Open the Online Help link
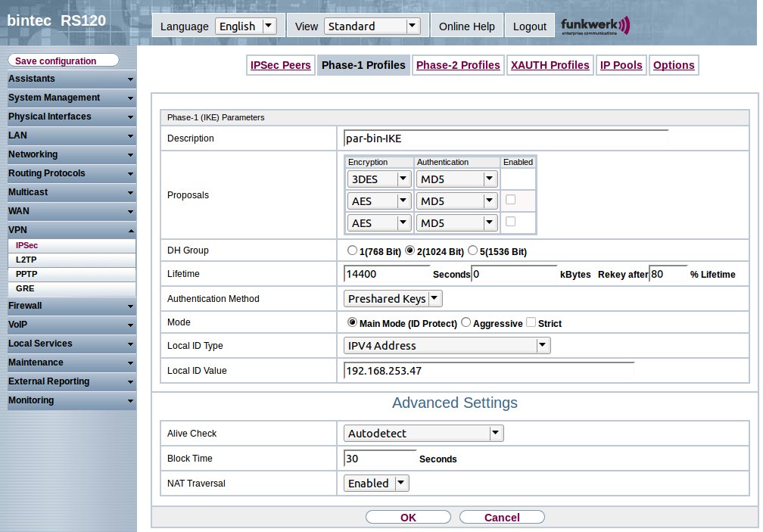This screenshot has height=532, width=763. [466, 26]
